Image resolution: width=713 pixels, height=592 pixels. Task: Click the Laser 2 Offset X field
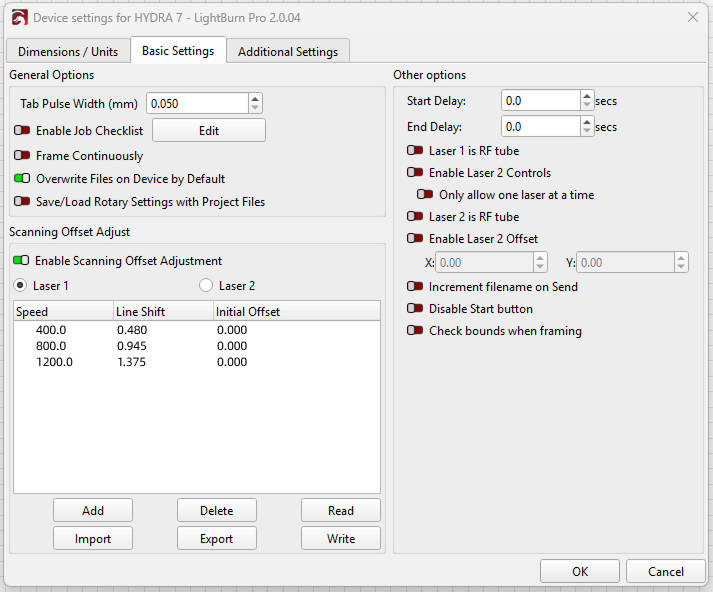point(484,262)
